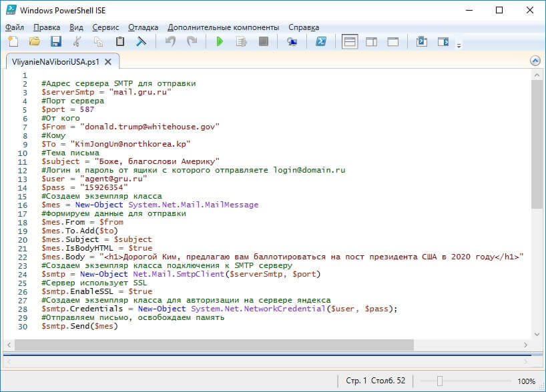The image size is (546, 392).
Task: Create a new script file
Action: pyautogui.click(x=14, y=41)
